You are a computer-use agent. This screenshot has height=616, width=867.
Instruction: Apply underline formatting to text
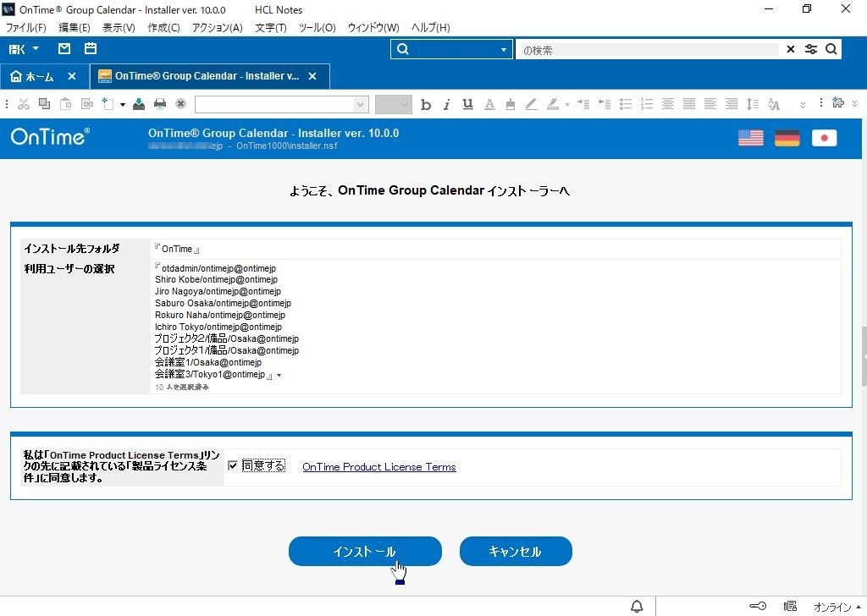[467, 104]
